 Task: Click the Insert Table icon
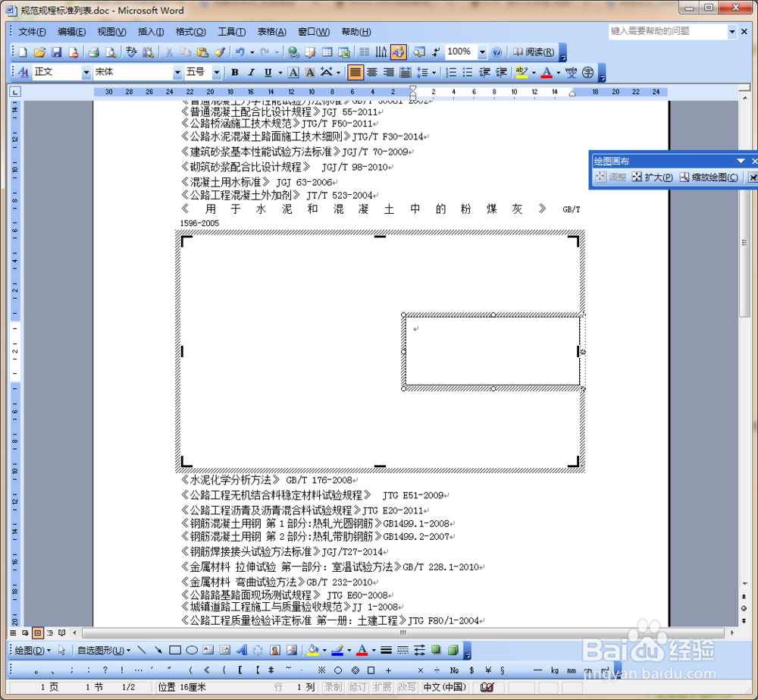(x=327, y=52)
